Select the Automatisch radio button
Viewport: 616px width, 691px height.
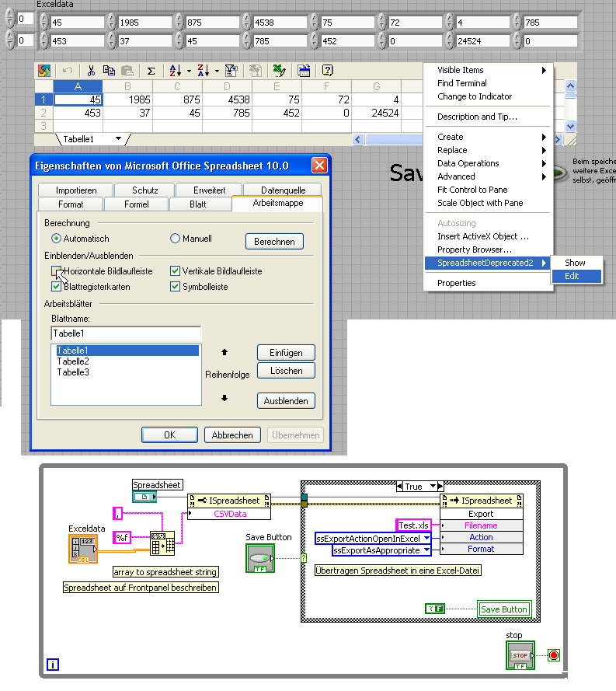(57, 239)
